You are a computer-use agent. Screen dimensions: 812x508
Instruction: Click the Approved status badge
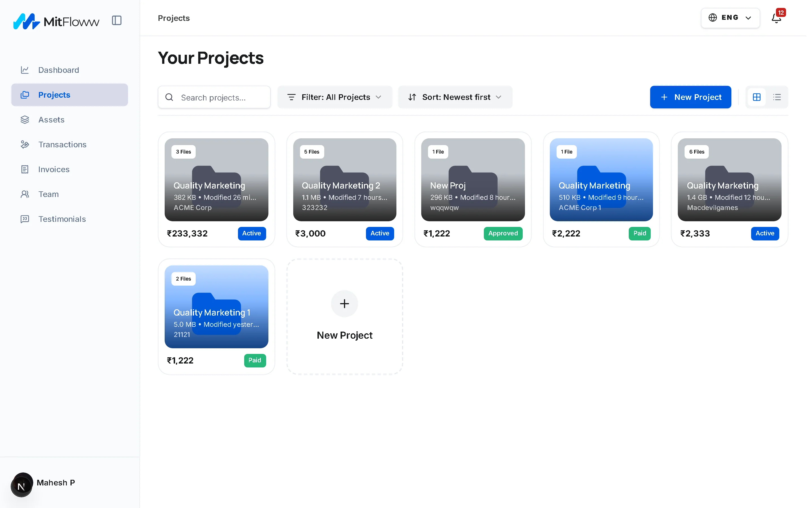(503, 233)
